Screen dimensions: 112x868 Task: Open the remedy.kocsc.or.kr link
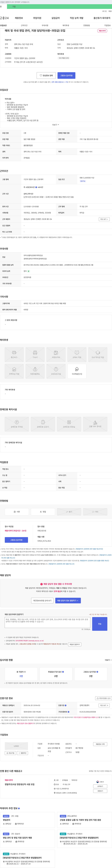tap(30, 641)
